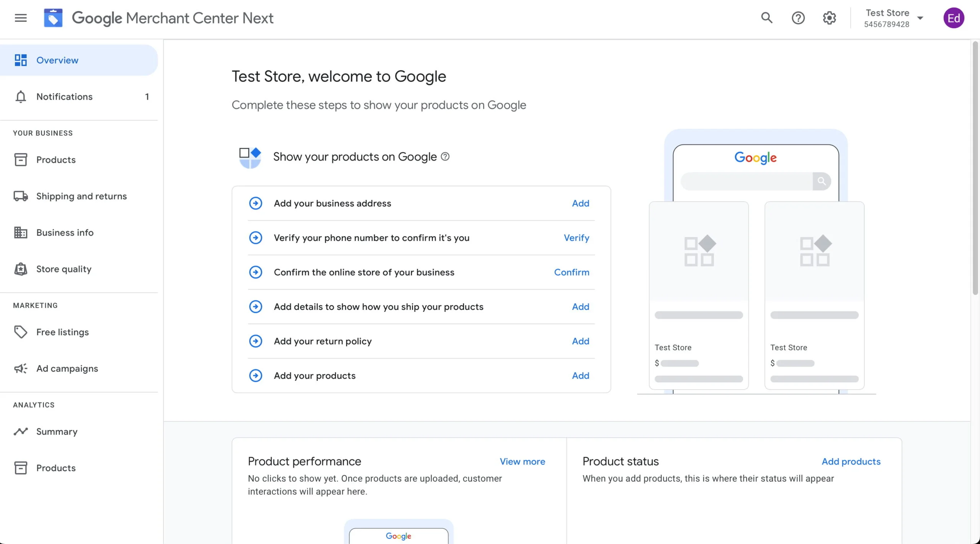Click Add for return policy
The height and width of the screenshot is (544, 980).
coord(580,341)
